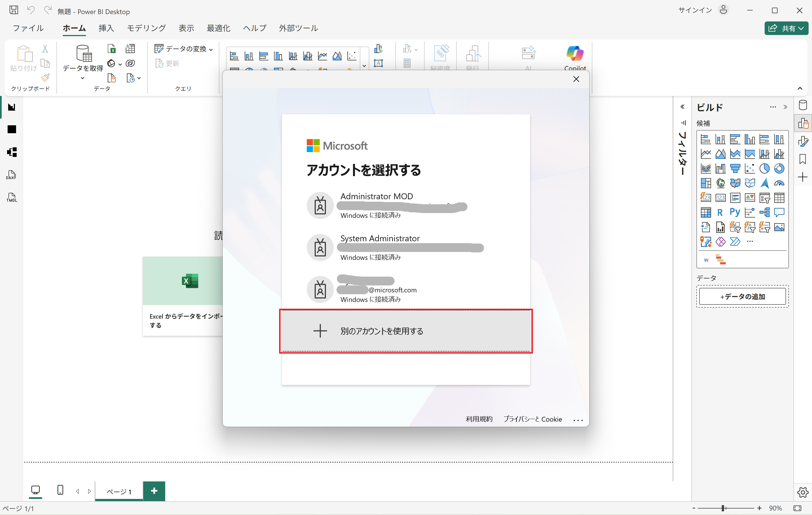This screenshot has height=515, width=812.
Task: Switch to mobile layout view
Action: coord(60,490)
